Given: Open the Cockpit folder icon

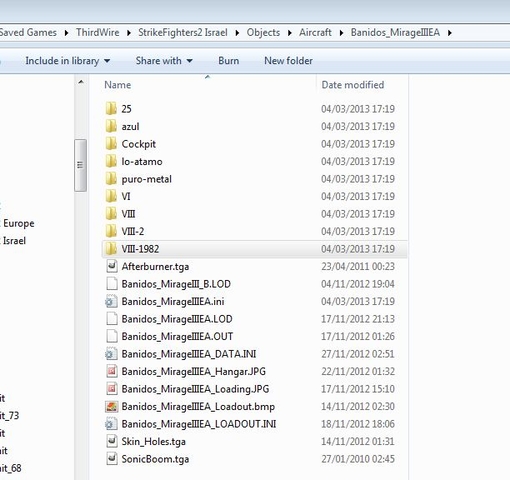Looking at the screenshot, I should point(111,144).
